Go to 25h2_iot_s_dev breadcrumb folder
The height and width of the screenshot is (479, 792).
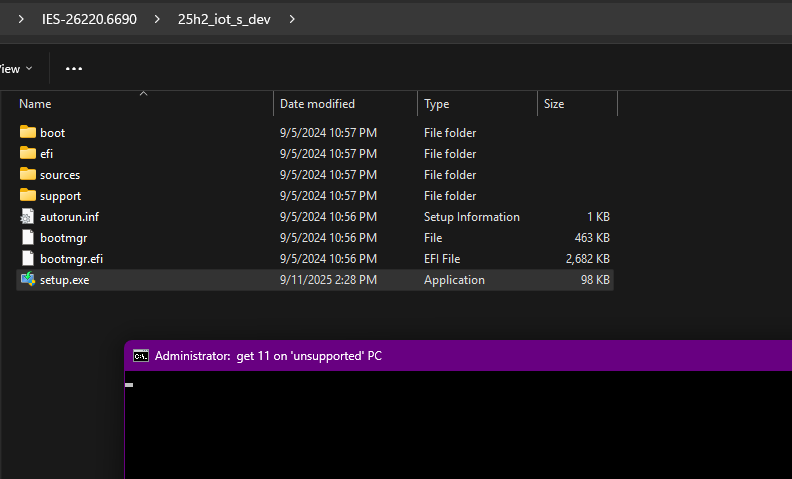pos(224,19)
